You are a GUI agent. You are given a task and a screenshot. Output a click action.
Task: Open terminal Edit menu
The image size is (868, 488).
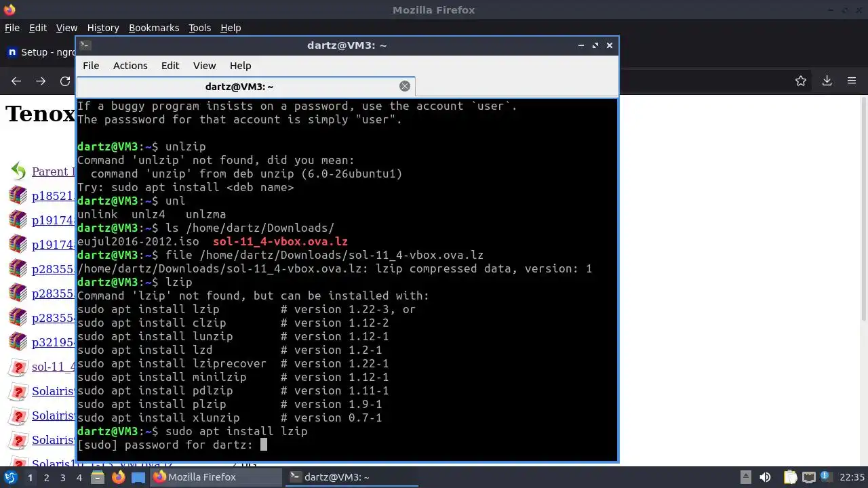170,66
